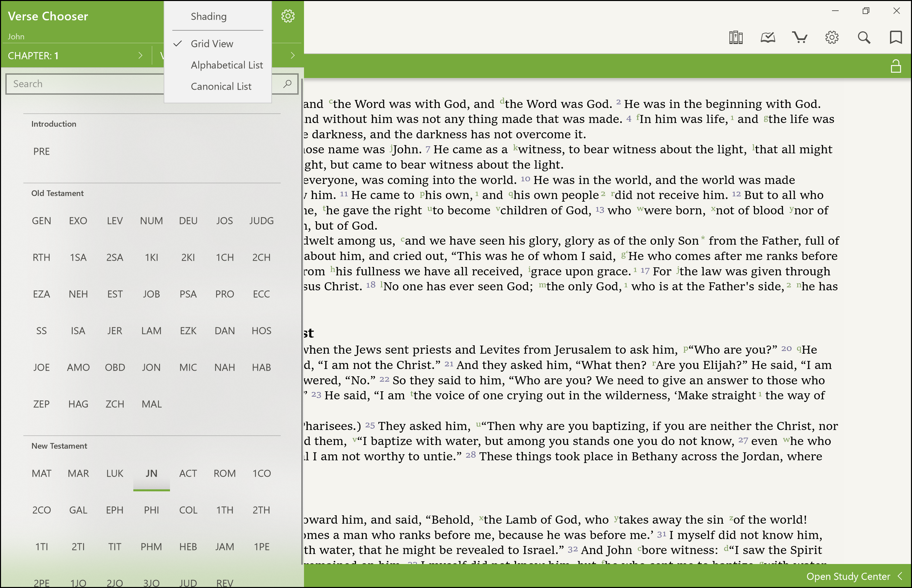Select the PSA book in grid
Screen dimensions: 912x588
pyautogui.click(x=188, y=294)
